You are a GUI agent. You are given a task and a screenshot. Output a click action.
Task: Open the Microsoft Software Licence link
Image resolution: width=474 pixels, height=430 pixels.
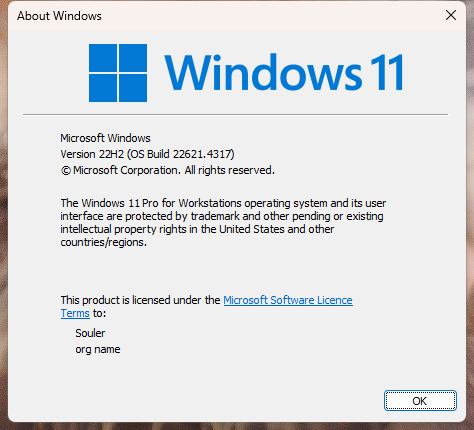point(288,300)
